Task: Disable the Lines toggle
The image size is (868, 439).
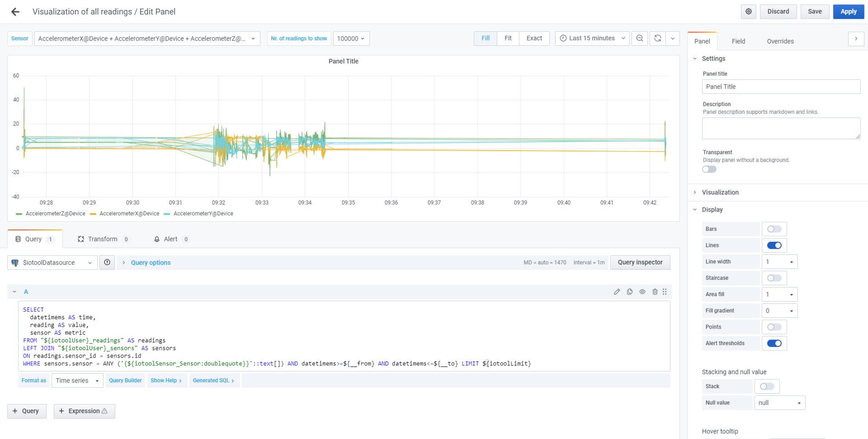Action: [x=774, y=245]
